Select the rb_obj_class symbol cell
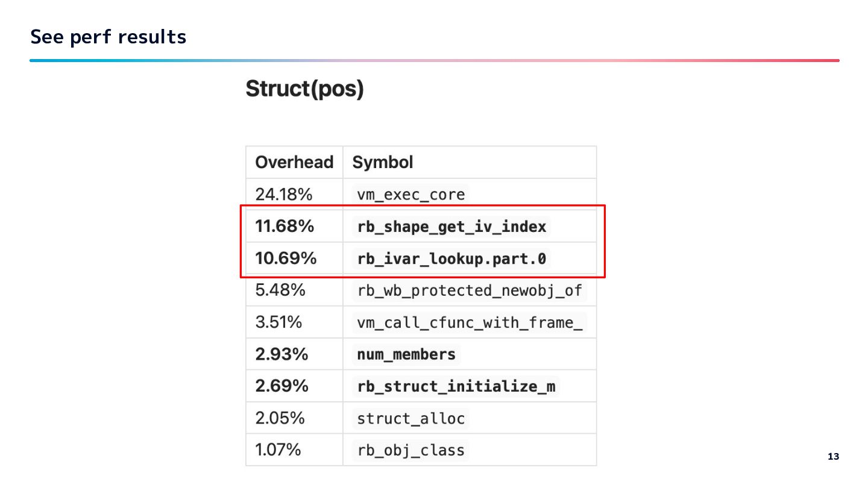 410,450
